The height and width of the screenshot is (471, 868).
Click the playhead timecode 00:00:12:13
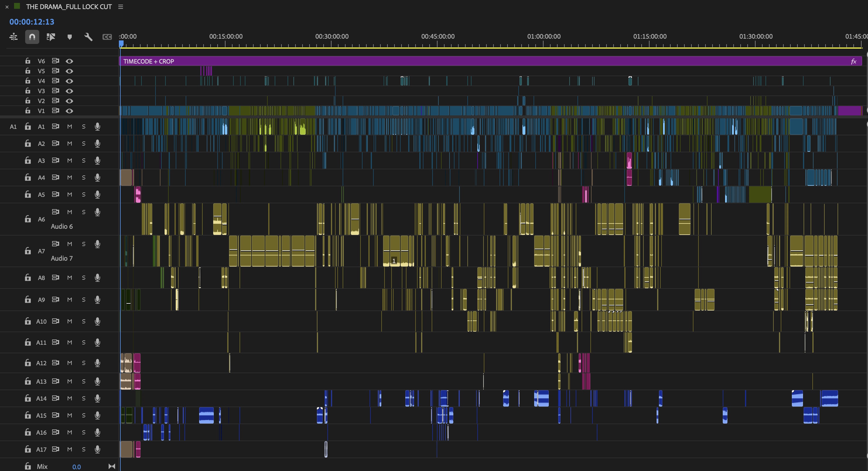click(x=32, y=22)
